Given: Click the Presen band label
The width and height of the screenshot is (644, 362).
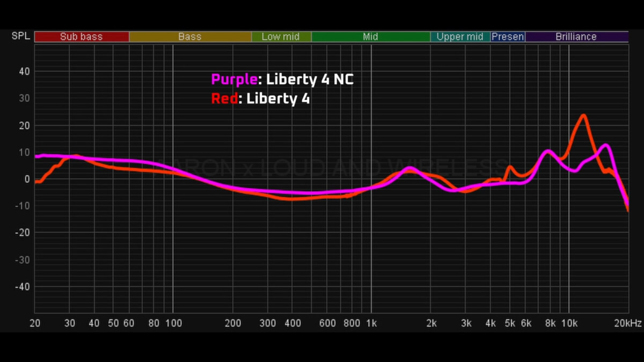Looking at the screenshot, I should (508, 37).
